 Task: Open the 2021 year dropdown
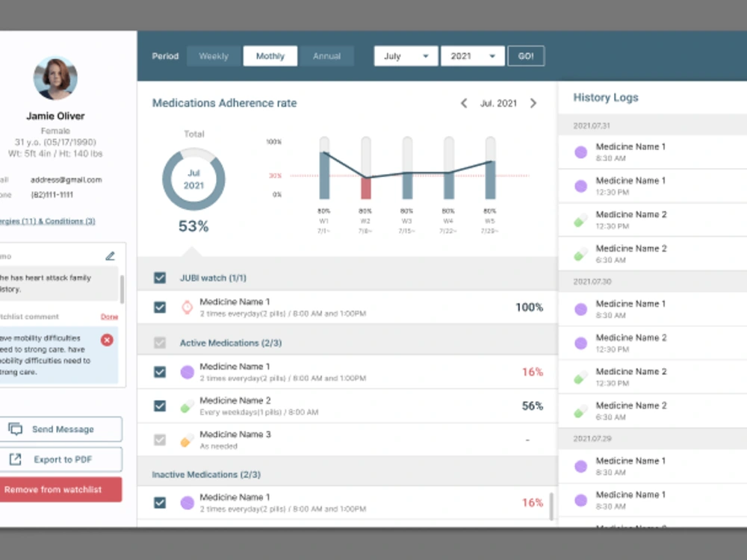(473, 56)
